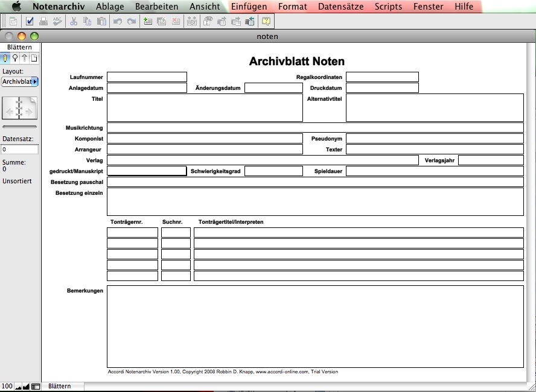This screenshot has height=392, width=536.
Task: Click the Duplicate Record toolbar icon
Action: tap(162, 22)
